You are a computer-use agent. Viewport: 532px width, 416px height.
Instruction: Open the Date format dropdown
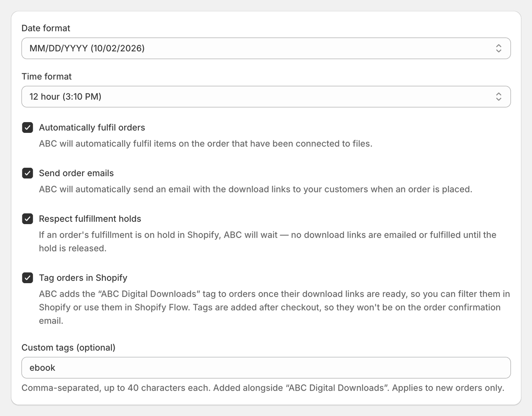pos(266,48)
